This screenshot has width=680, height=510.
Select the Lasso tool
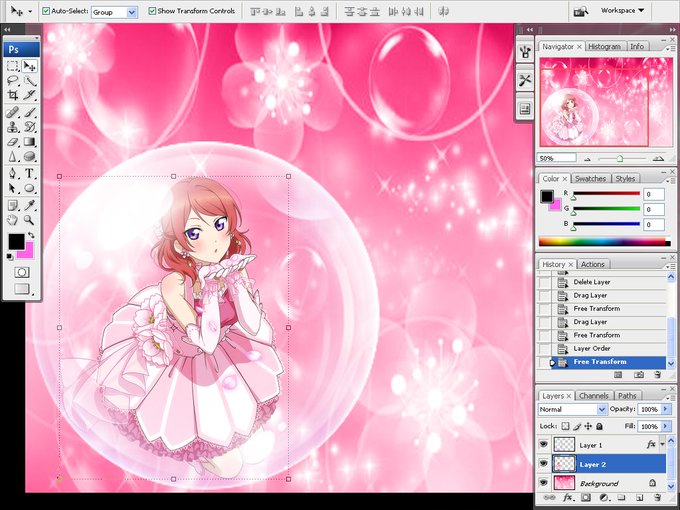tap(13, 81)
